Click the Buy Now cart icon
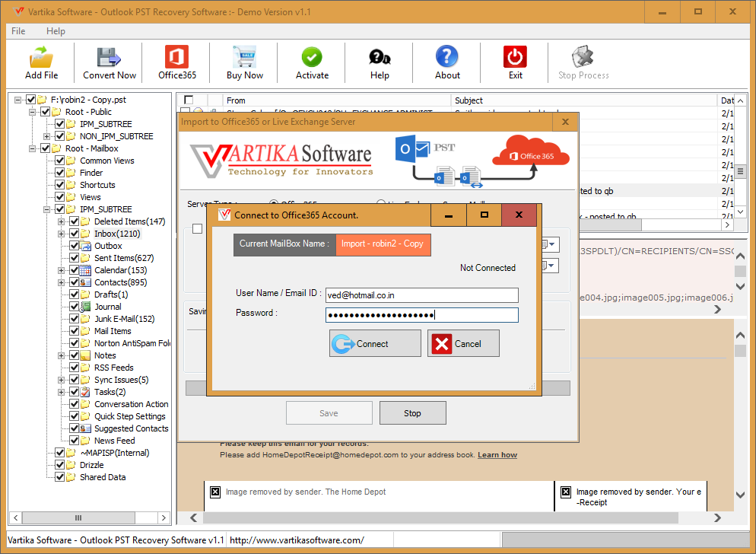The height and width of the screenshot is (554, 756). pos(244,57)
